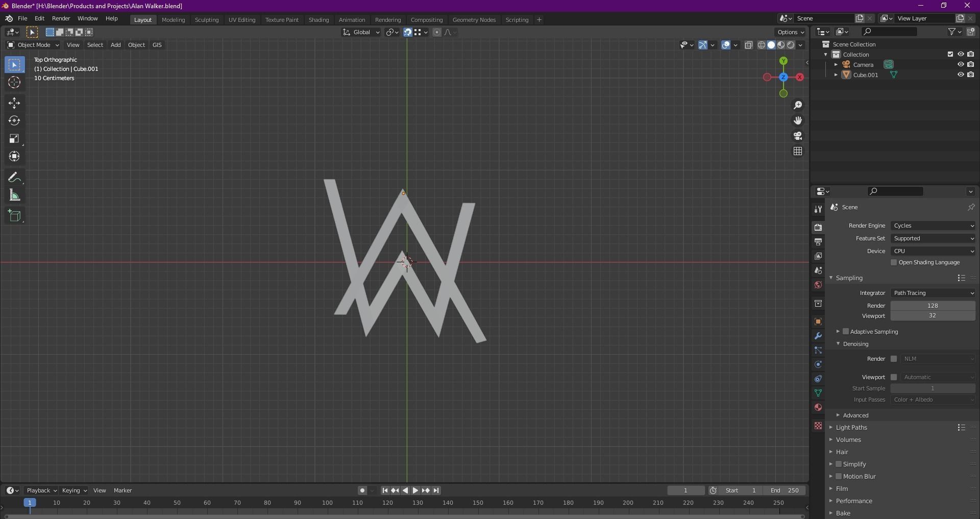Hide Cube.001 in viewport via eye icon

960,75
